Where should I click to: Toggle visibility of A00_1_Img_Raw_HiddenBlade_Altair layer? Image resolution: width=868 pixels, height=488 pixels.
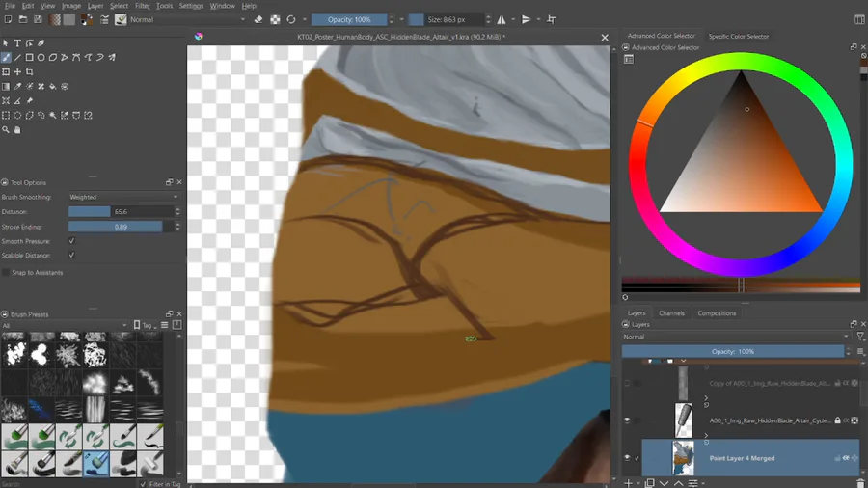627,420
